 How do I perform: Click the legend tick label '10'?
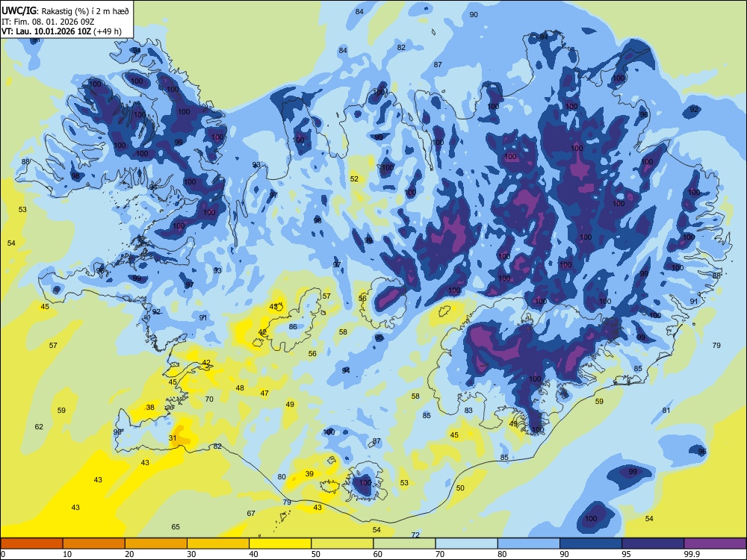point(67,554)
